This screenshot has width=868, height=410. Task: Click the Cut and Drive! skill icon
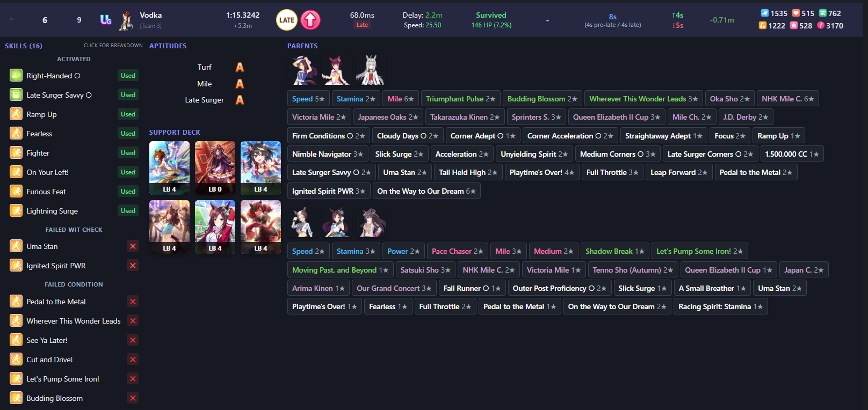tap(16, 360)
